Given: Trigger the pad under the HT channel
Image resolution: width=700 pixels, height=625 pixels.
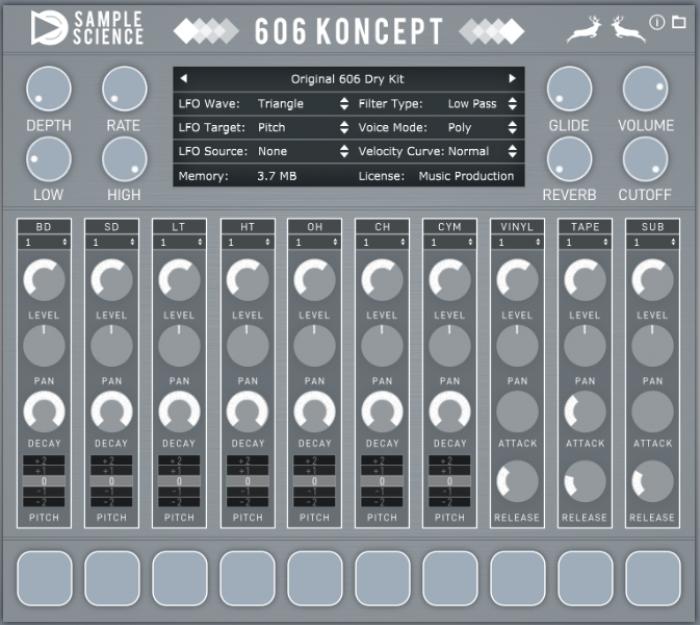Looking at the screenshot, I should click(247, 579).
